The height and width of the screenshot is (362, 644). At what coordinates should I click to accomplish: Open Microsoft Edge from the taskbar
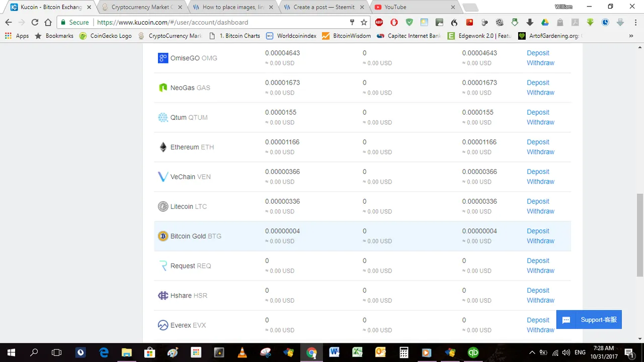tap(104, 352)
